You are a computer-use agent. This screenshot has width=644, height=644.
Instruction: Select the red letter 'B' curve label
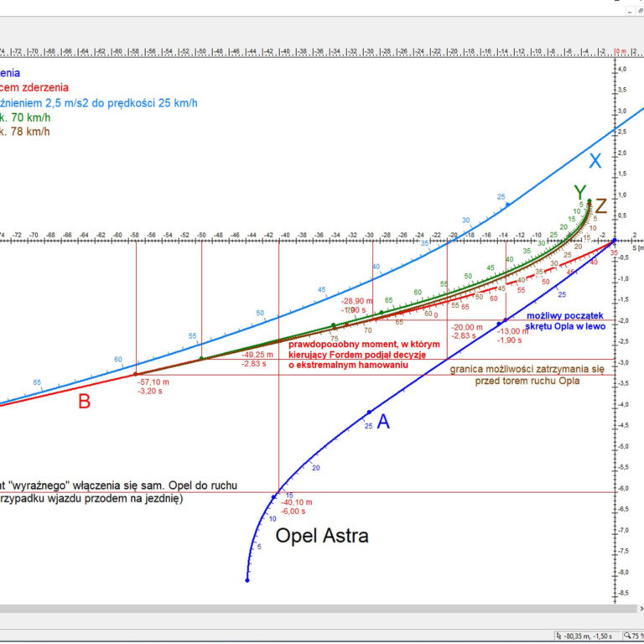(84, 402)
